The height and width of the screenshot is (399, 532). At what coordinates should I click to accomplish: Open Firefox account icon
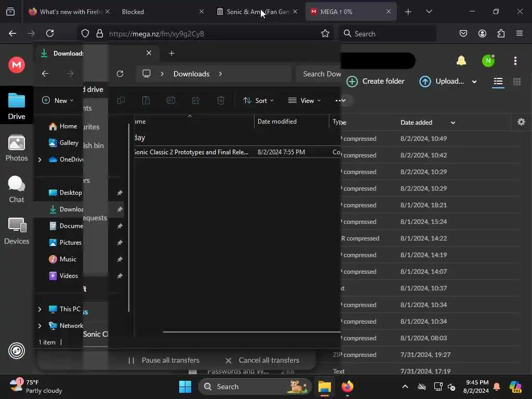[x=482, y=33]
